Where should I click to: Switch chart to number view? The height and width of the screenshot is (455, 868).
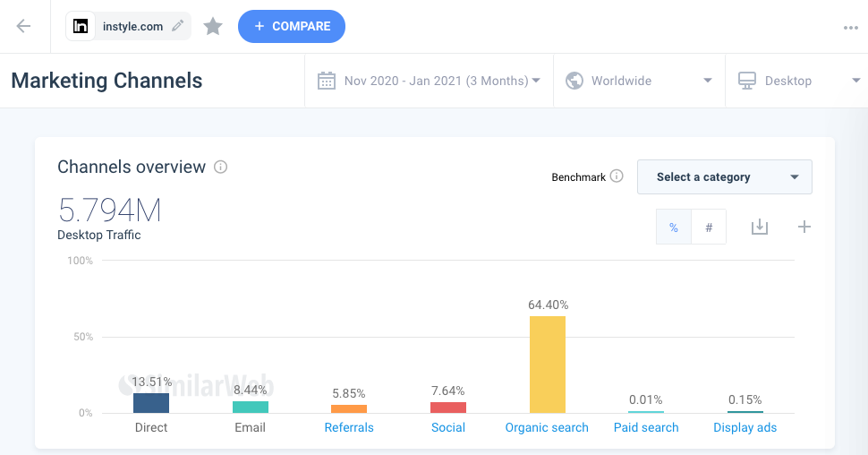[x=709, y=227]
